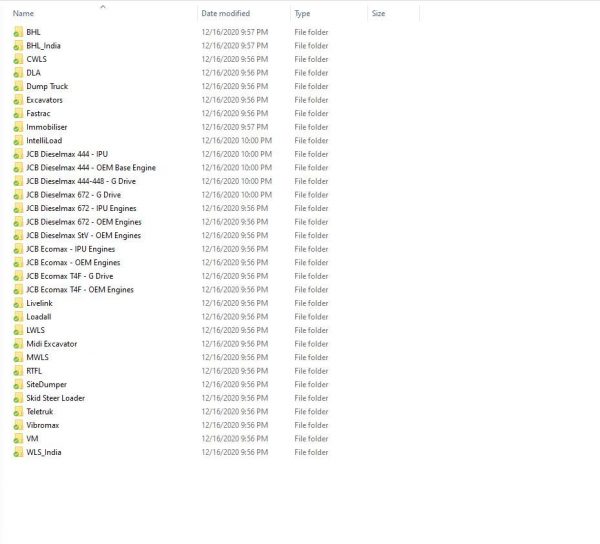Click the JCB Dieselmax 672 - G Drive date
Image resolution: width=600 pixels, height=544 pixels.
click(x=237, y=195)
